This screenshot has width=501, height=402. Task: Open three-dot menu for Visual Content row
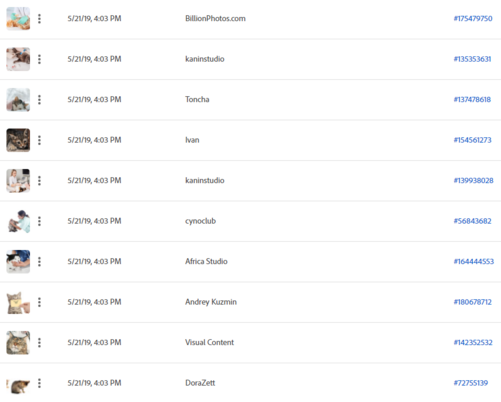39,343
